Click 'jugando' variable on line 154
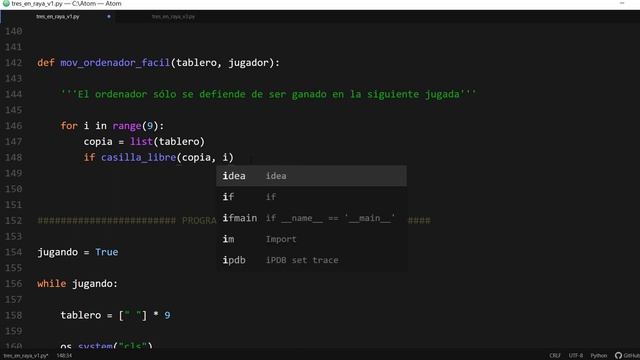This screenshot has width=640, height=360. [x=58, y=252]
